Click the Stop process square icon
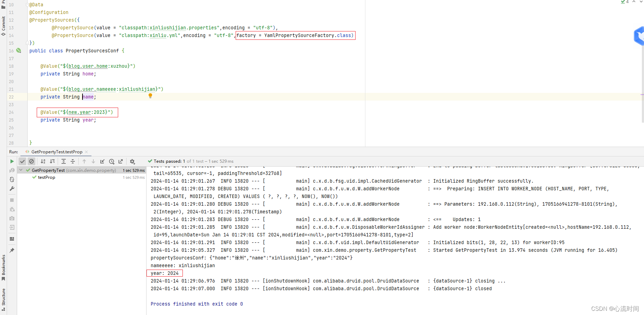The width and height of the screenshot is (644, 315). 12,200
